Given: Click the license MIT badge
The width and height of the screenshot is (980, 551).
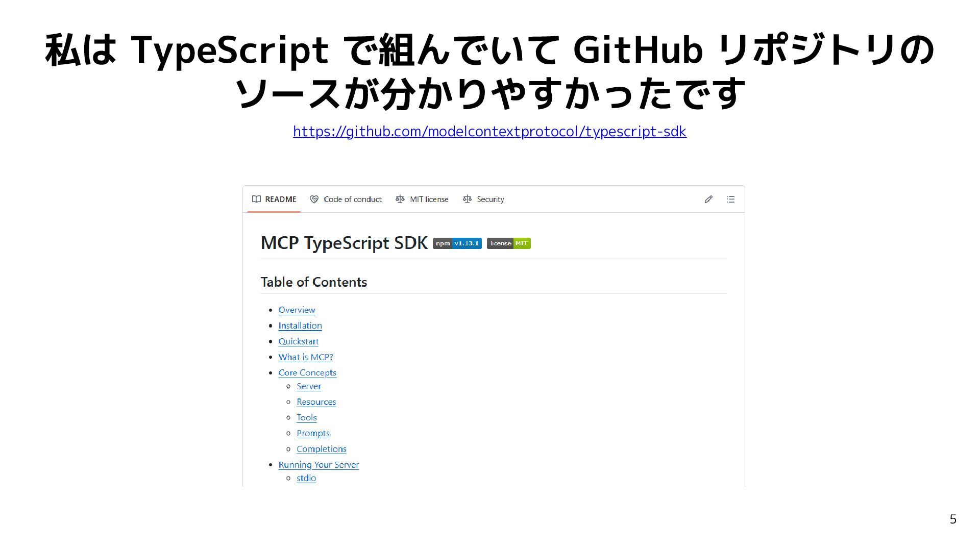Looking at the screenshot, I should [x=509, y=243].
